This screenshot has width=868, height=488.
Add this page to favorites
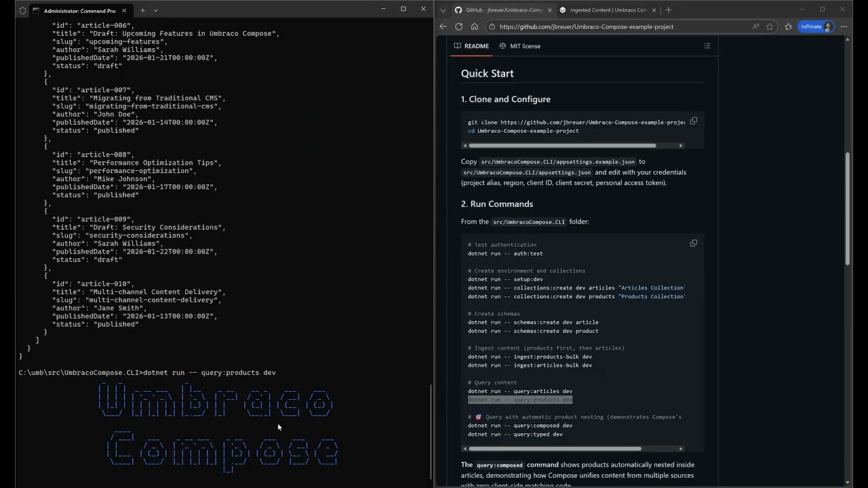770,26
